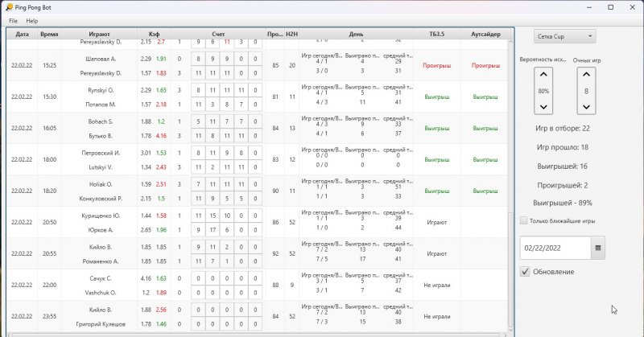
Task: Open the File menu
Action: [x=13, y=20]
